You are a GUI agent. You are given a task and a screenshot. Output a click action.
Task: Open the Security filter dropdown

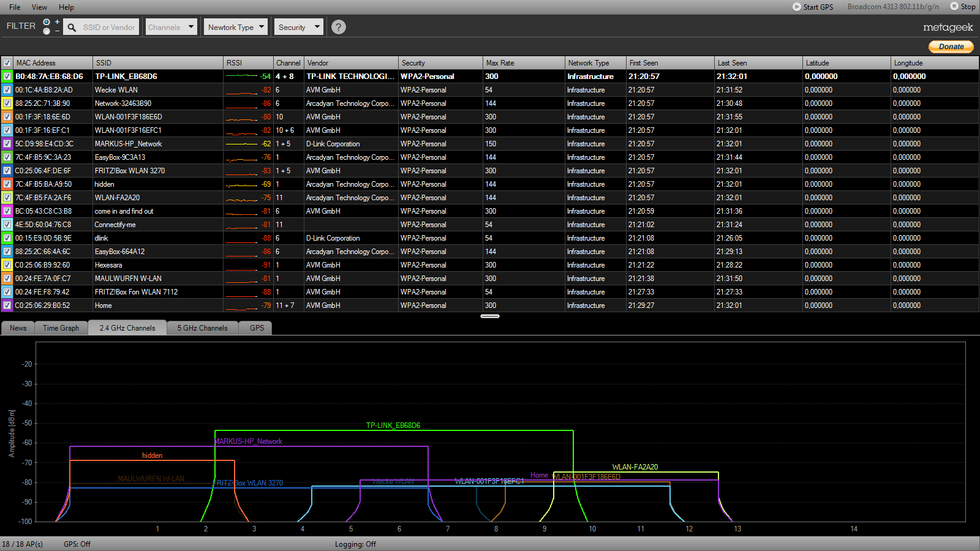299,27
